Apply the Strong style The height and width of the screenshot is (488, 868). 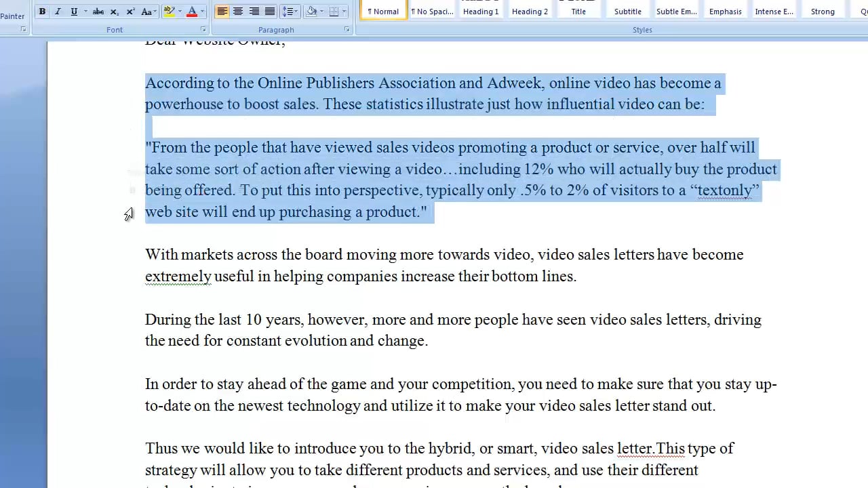click(823, 12)
